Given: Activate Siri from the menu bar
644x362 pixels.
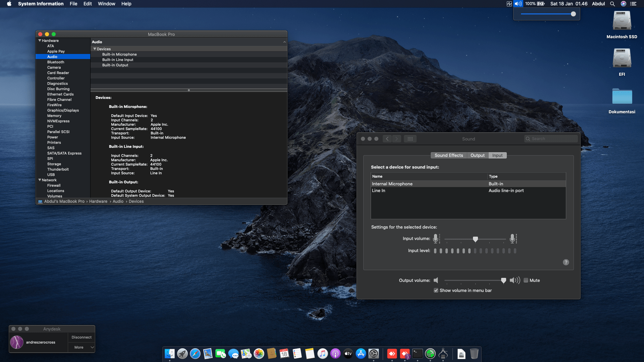Looking at the screenshot, I should tap(624, 4).
